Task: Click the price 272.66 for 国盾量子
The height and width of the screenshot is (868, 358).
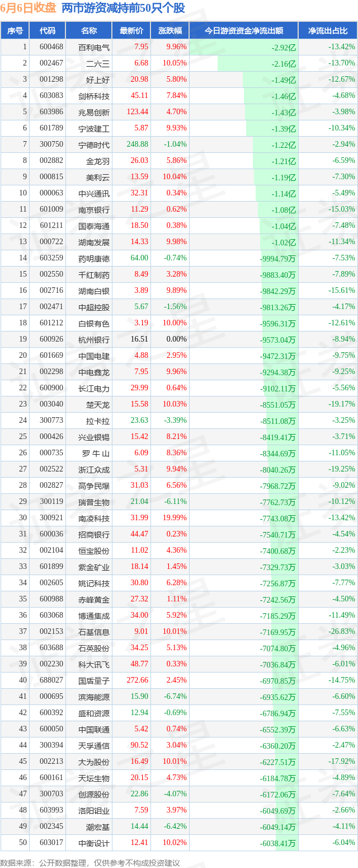Action: (x=137, y=680)
